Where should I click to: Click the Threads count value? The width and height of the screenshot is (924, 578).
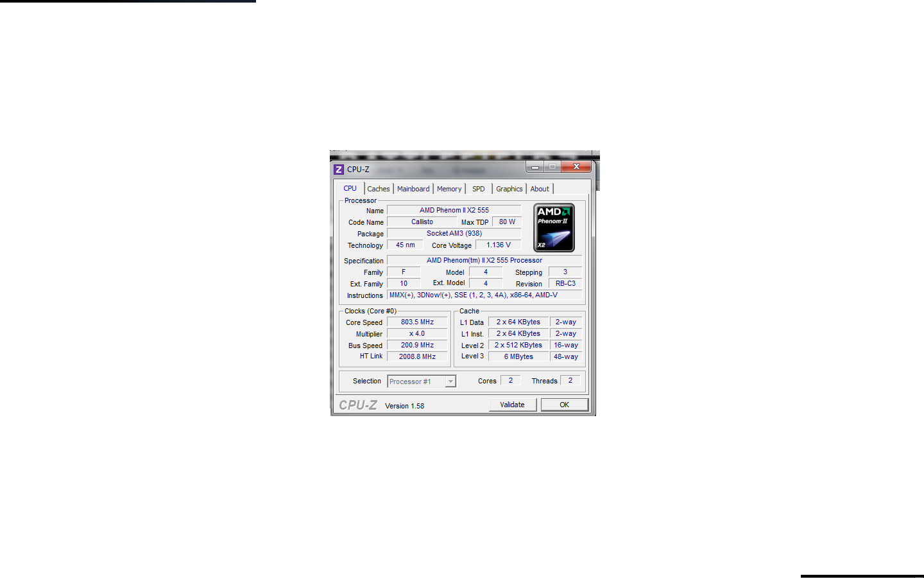point(570,380)
